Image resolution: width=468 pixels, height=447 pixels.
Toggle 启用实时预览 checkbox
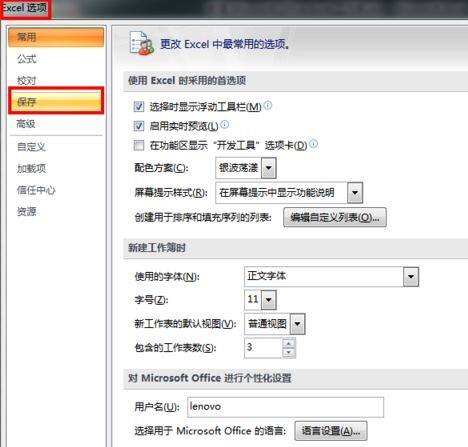click(x=139, y=126)
